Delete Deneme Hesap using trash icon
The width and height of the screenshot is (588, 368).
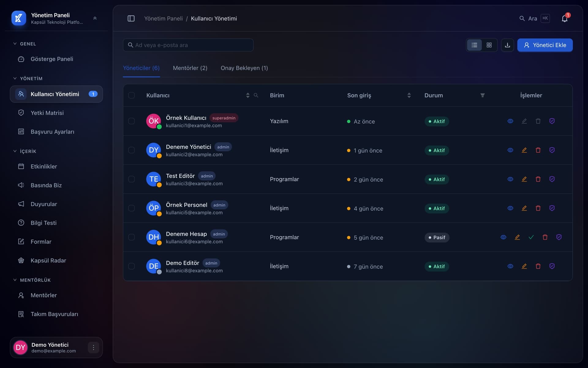[545, 237]
